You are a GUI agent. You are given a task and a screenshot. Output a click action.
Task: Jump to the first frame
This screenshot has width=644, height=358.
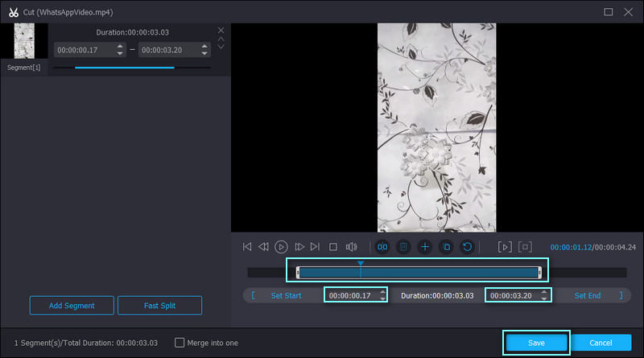(x=247, y=247)
